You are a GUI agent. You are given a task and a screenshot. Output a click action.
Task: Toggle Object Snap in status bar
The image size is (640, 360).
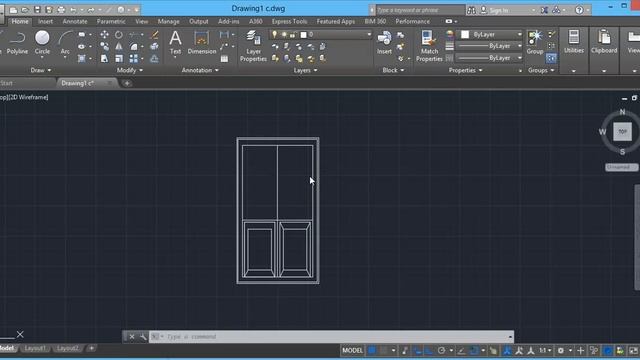coord(474,350)
